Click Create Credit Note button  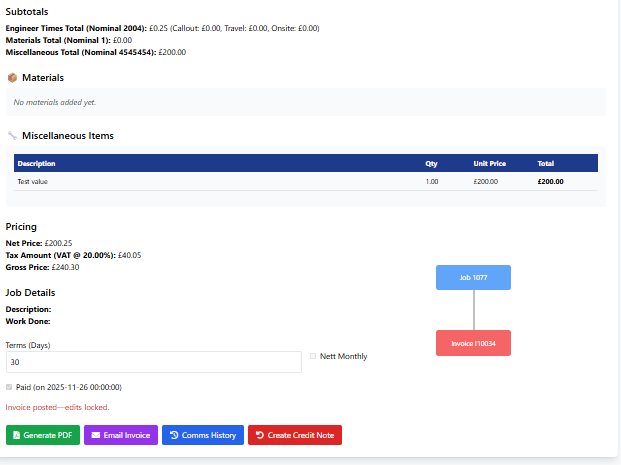(x=295, y=435)
